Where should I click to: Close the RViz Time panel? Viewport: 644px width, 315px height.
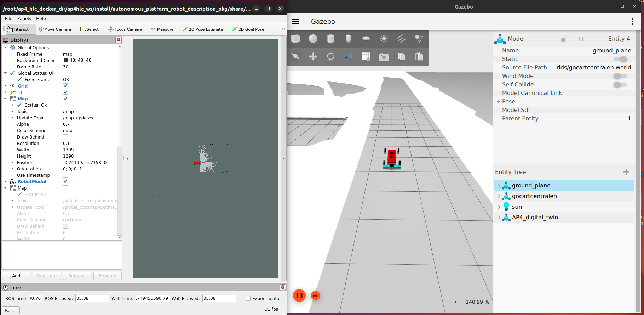tap(282, 287)
